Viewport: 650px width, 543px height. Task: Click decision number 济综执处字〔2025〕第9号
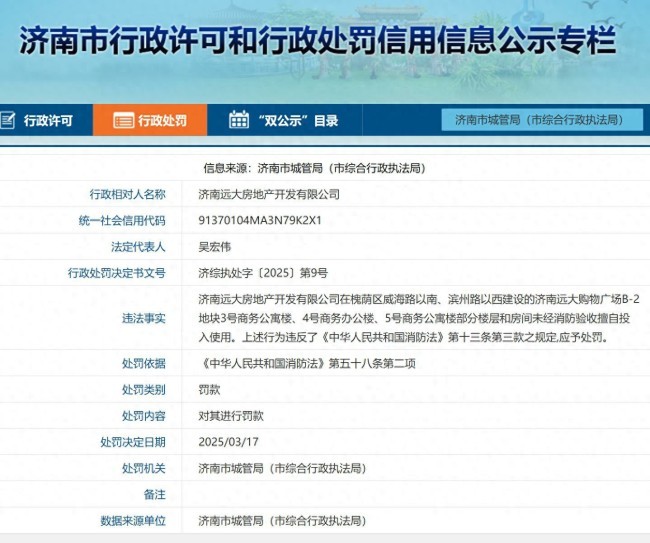263,272
